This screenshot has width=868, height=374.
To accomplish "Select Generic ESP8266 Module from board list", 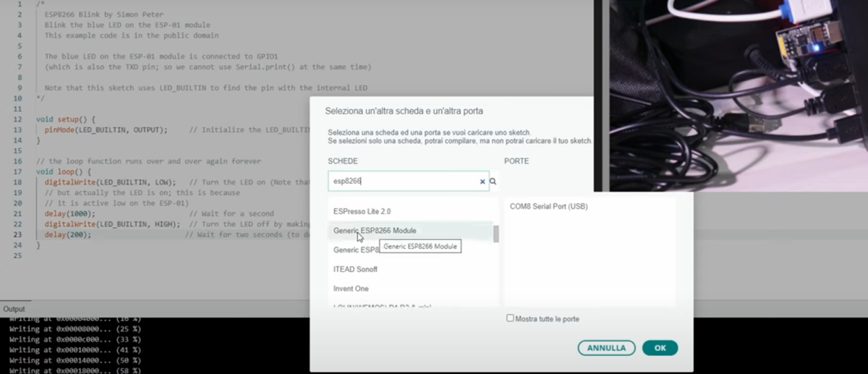I will [x=375, y=231].
